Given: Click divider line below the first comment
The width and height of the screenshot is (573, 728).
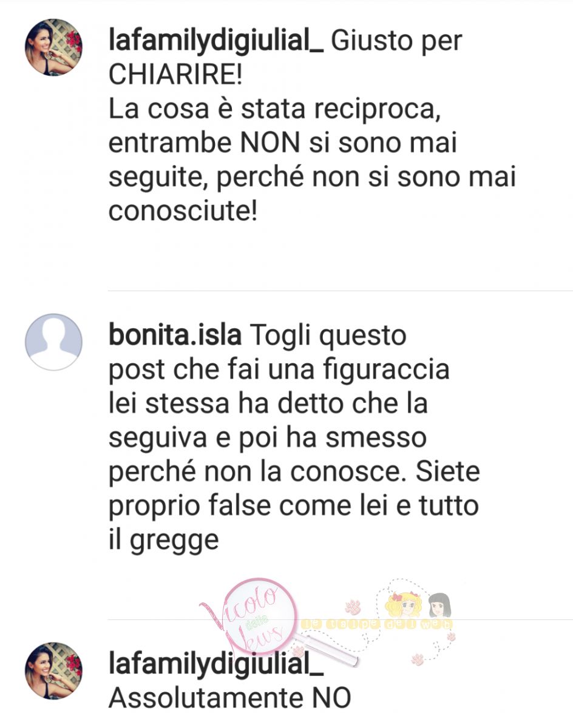Looking at the screenshot, I should pyautogui.click(x=340, y=291).
